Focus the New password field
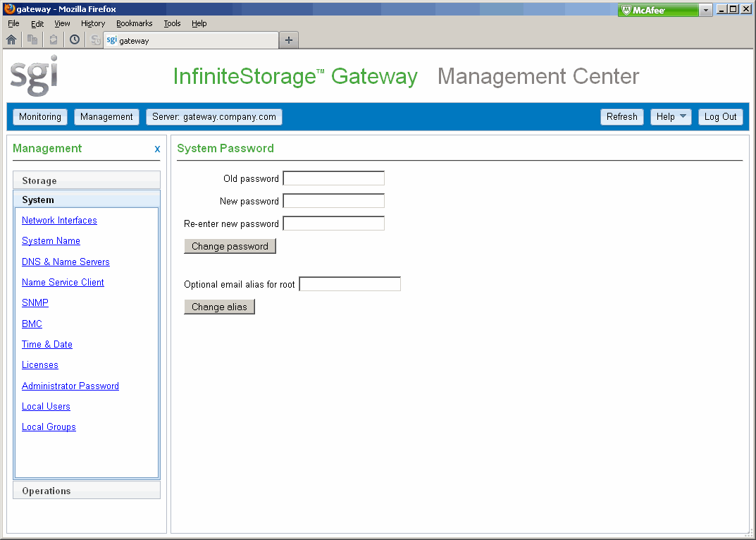Viewport: 756px width, 540px height. (334, 201)
